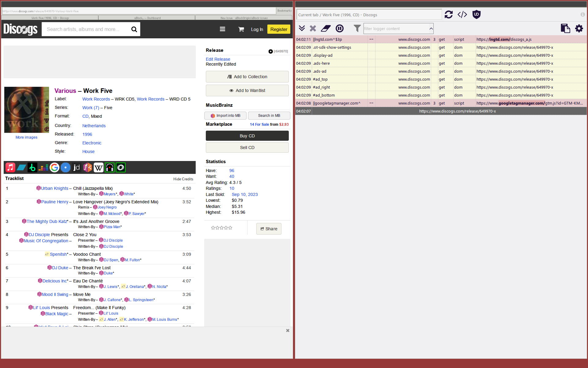Screen dimensions: 588x368
Task: Open the Apple Music search icon
Action: tap(10, 167)
